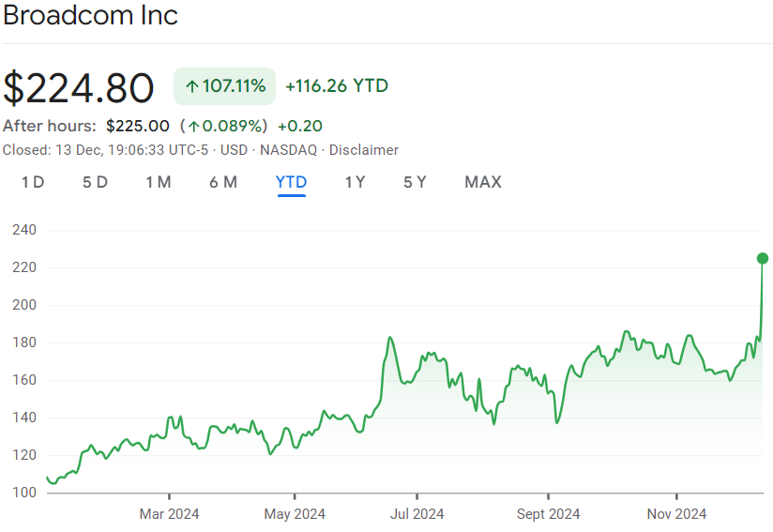This screenshot has height=532, width=773.
Task: Click the May 2024 axis label
Action: pyautogui.click(x=295, y=514)
